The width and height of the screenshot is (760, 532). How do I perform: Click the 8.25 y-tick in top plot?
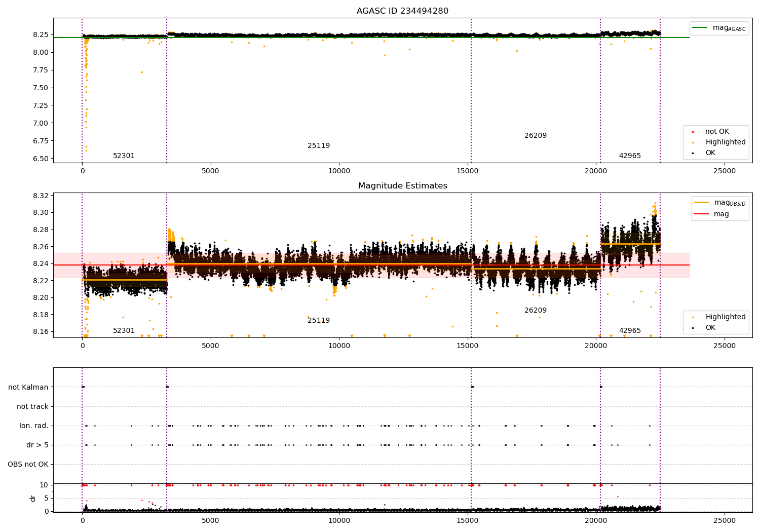click(x=41, y=35)
